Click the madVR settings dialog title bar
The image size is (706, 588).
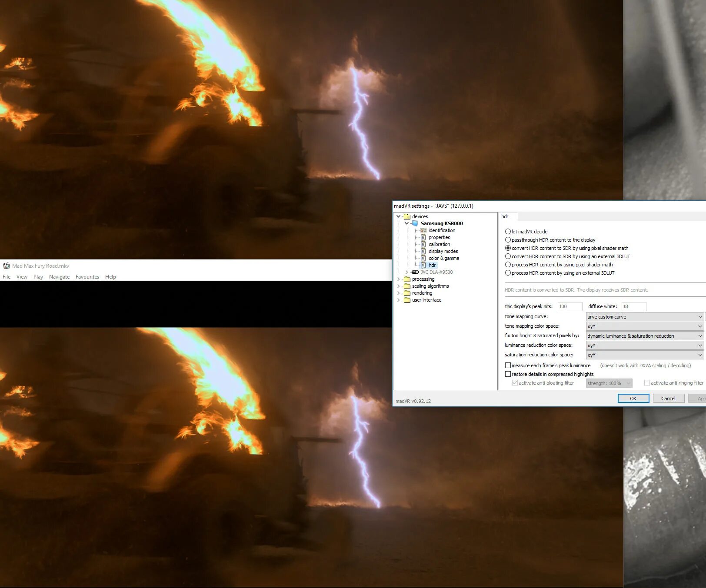pos(549,206)
